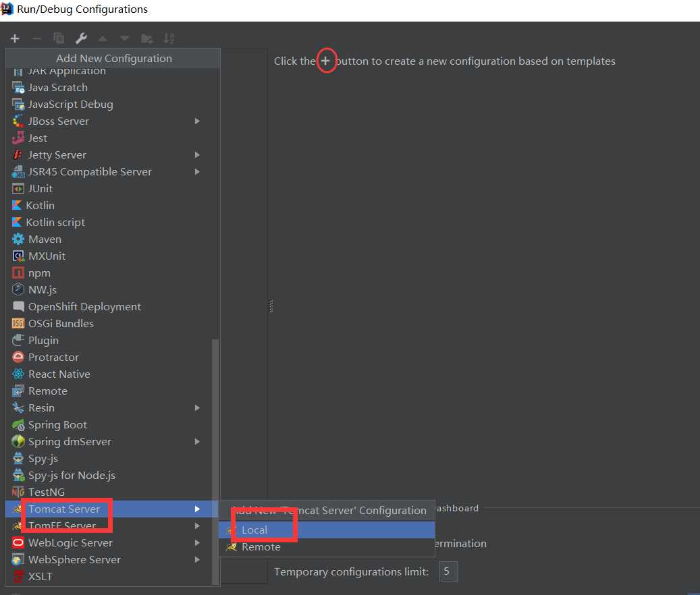
Task: Select Plugin configuration type
Action: coord(109,340)
